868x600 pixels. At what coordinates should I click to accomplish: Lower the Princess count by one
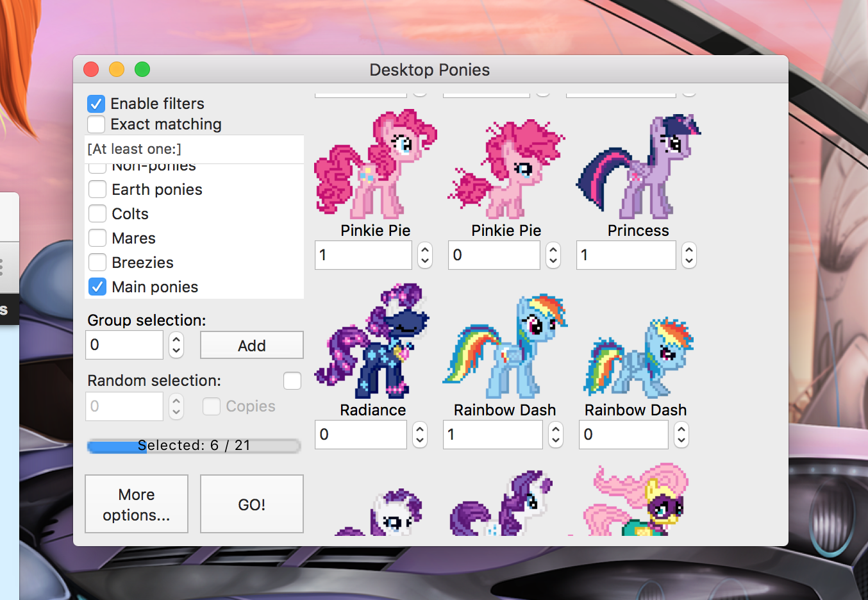coord(689,261)
